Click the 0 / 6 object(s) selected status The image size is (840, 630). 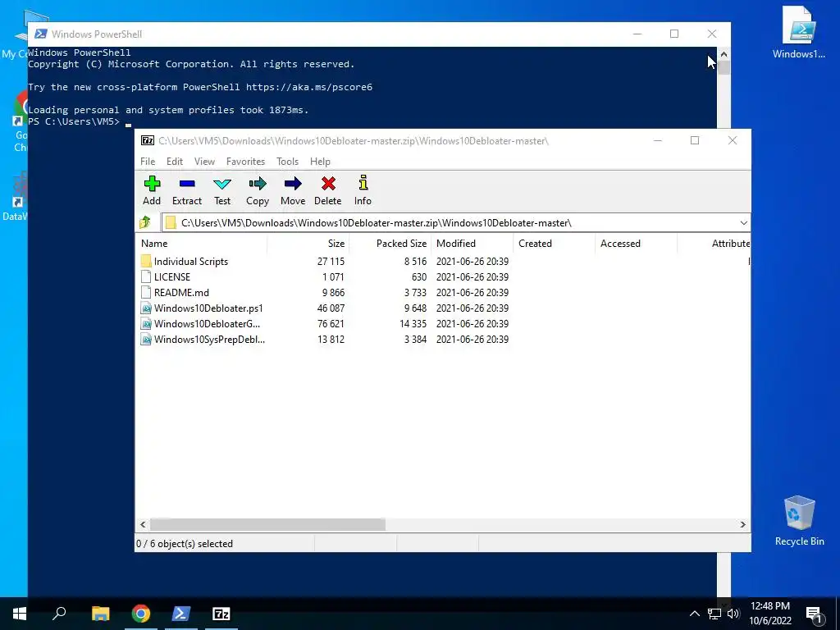point(185,544)
